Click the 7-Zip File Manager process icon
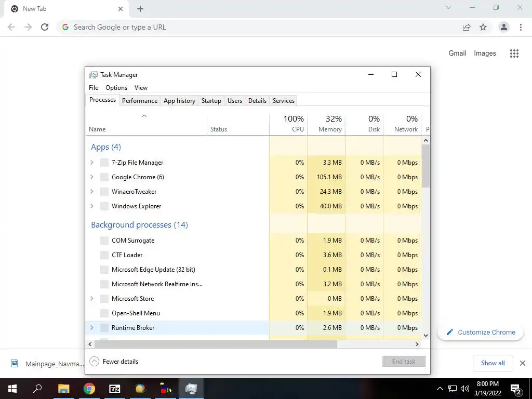The height and width of the screenshot is (399, 532). pos(104,163)
